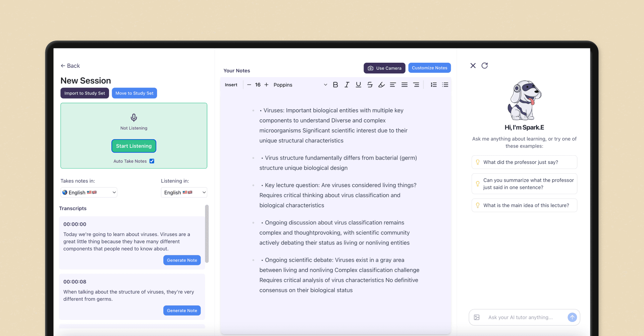Viewport: 644px width, 336px height.
Task: Go back using the Back link
Action: pos(70,66)
